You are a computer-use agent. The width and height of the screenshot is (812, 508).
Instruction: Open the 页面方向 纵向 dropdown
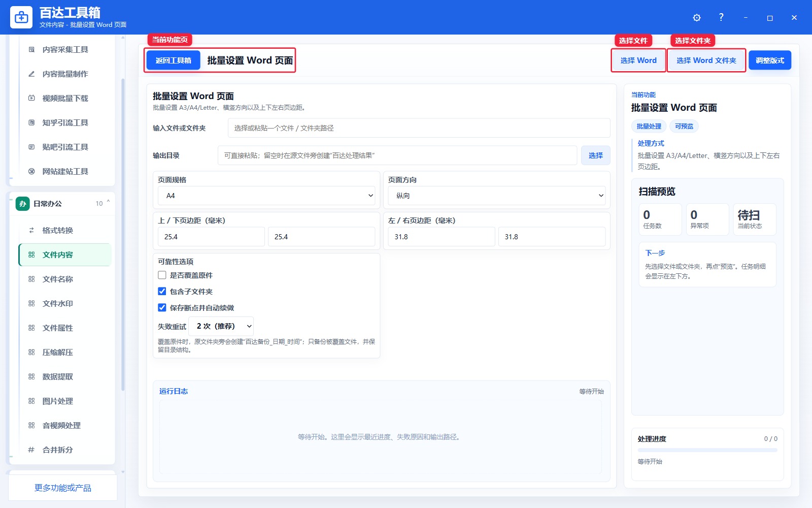point(497,196)
